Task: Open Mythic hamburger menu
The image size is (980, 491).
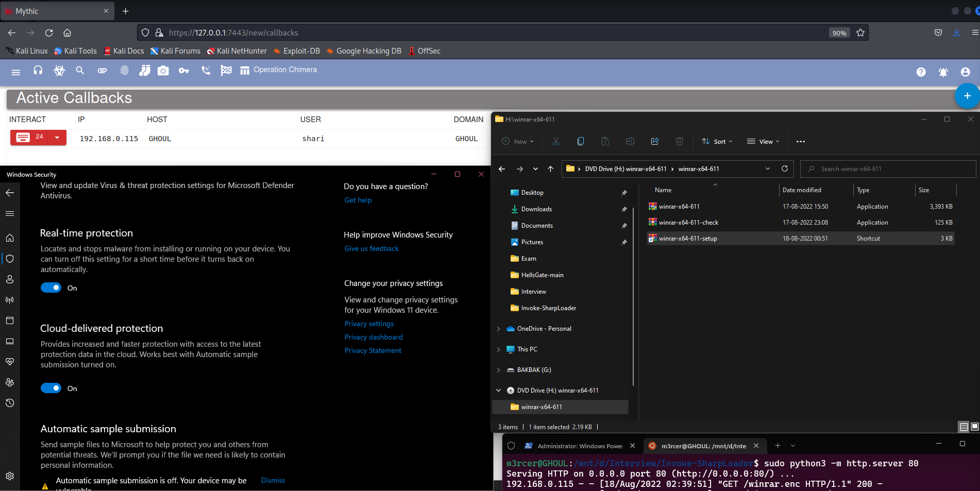Action: click(16, 72)
